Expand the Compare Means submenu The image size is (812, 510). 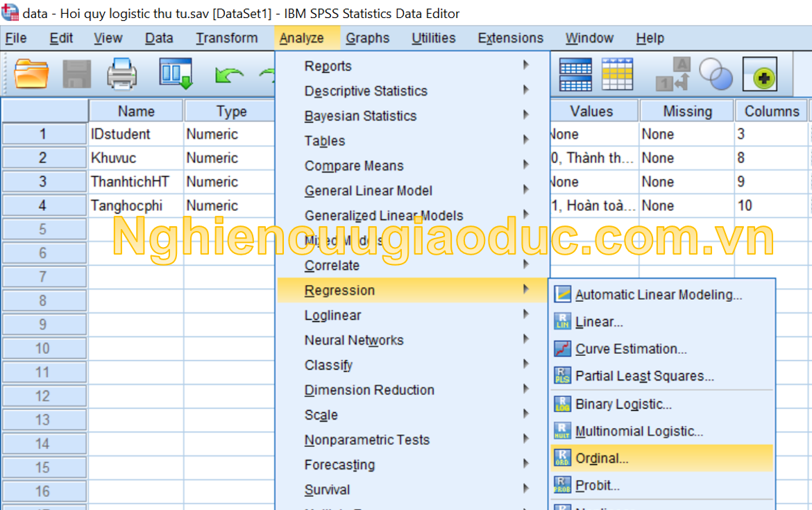pyautogui.click(x=354, y=166)
